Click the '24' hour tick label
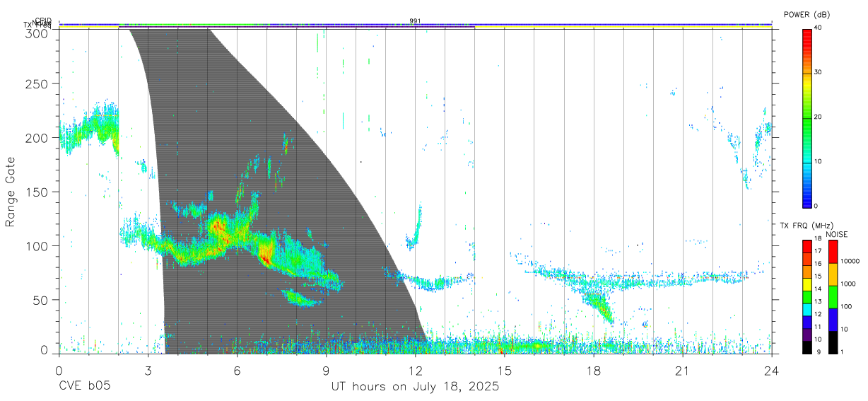This screenshot has height=401, width=868. pyautogui.click(x=772, y=371)
